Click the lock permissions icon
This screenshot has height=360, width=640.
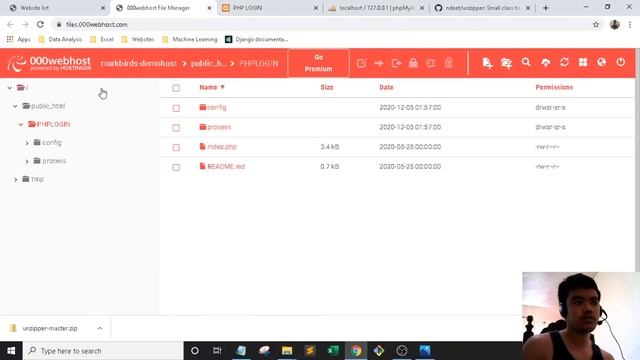413,63
